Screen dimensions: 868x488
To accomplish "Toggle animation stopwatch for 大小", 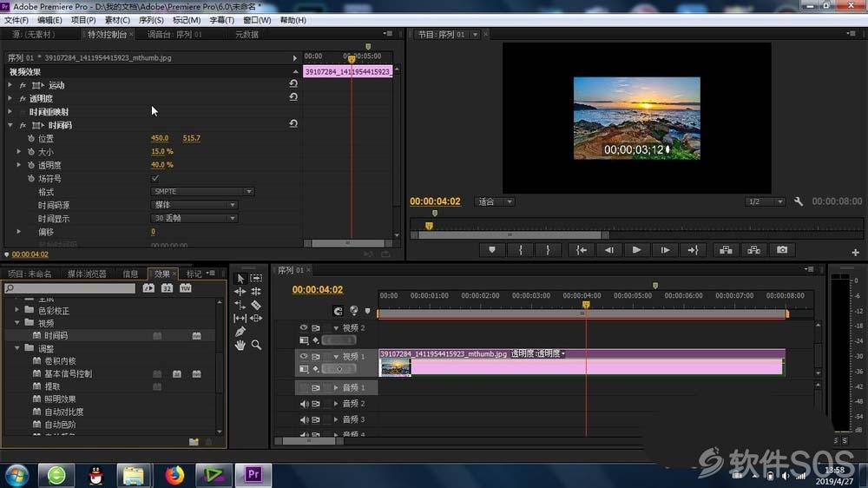I will (31, 152).
